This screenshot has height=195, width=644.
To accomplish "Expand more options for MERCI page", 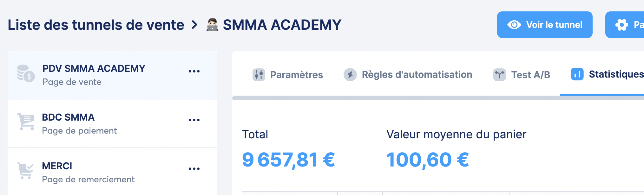I will click(x=194, y=169).
